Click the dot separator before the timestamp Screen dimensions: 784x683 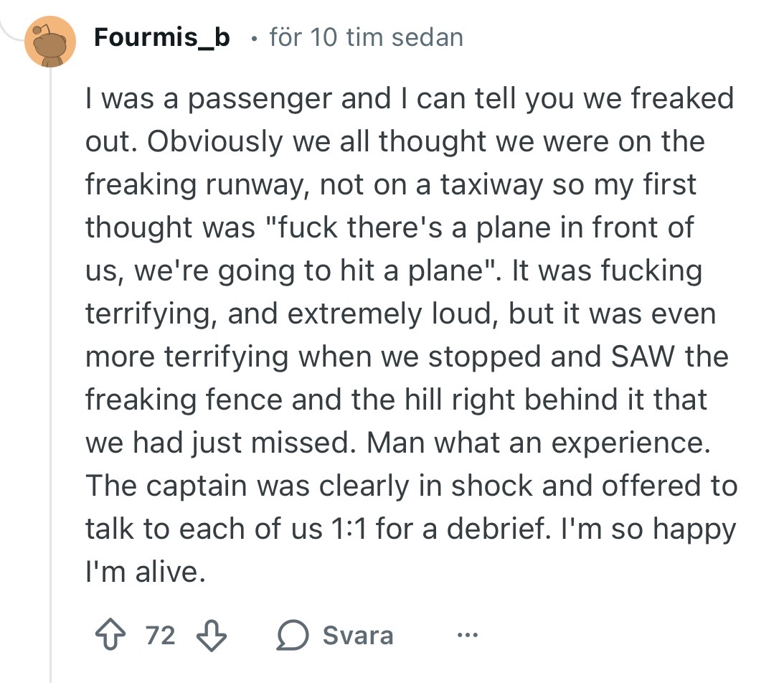pyautogui.click(x=254, y=38)
